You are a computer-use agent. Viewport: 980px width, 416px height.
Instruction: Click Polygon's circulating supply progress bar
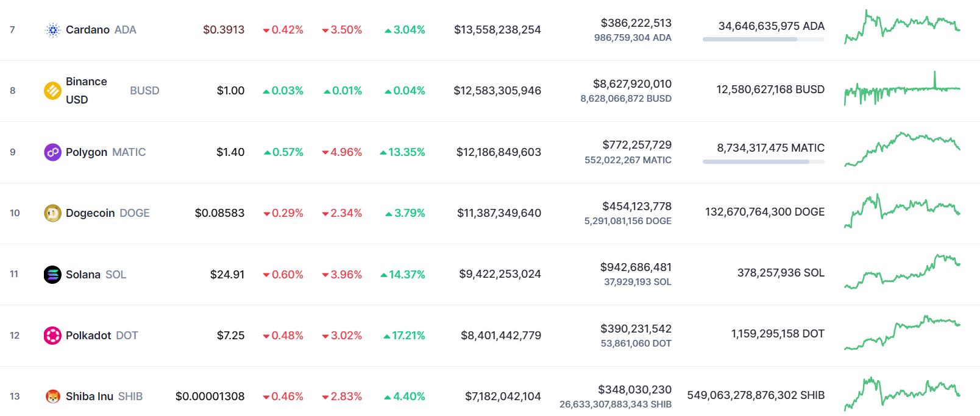pos(764,161)
